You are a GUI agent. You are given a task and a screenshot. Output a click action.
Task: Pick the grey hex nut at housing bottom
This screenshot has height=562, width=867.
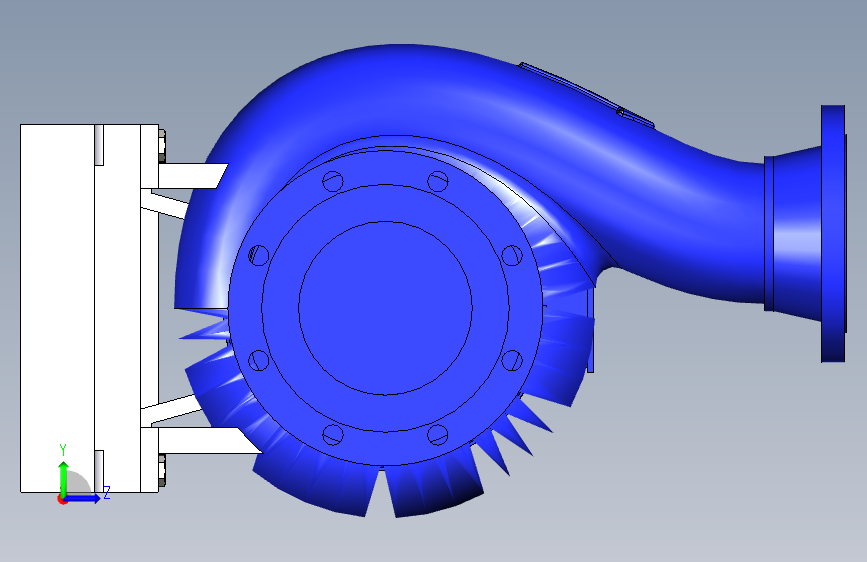point(162,470)
